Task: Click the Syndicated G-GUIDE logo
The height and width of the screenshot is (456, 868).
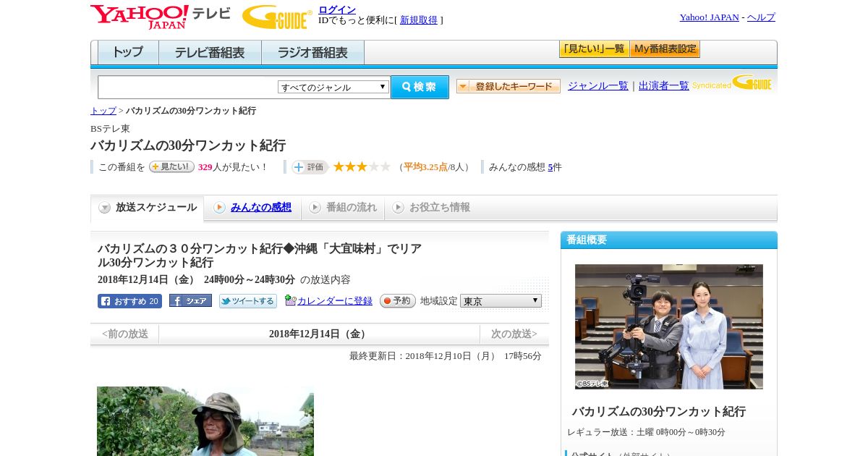Action: [x=732, y=83]
